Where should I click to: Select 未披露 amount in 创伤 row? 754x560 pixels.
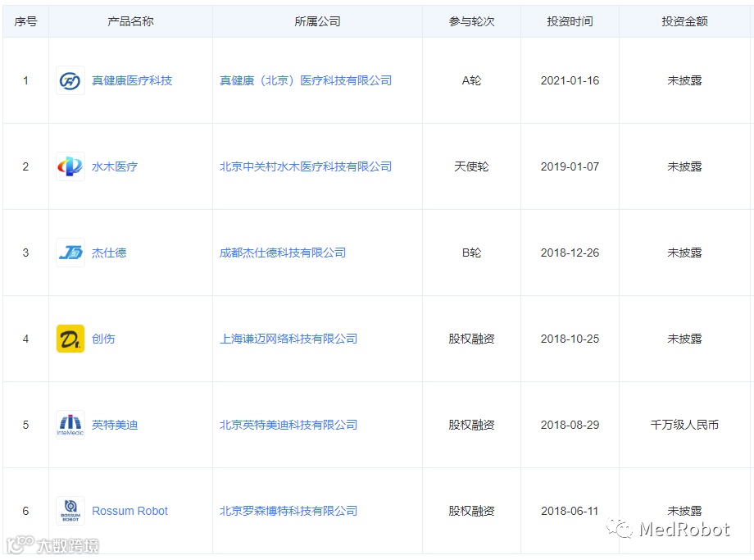click(x=684, y=339)
